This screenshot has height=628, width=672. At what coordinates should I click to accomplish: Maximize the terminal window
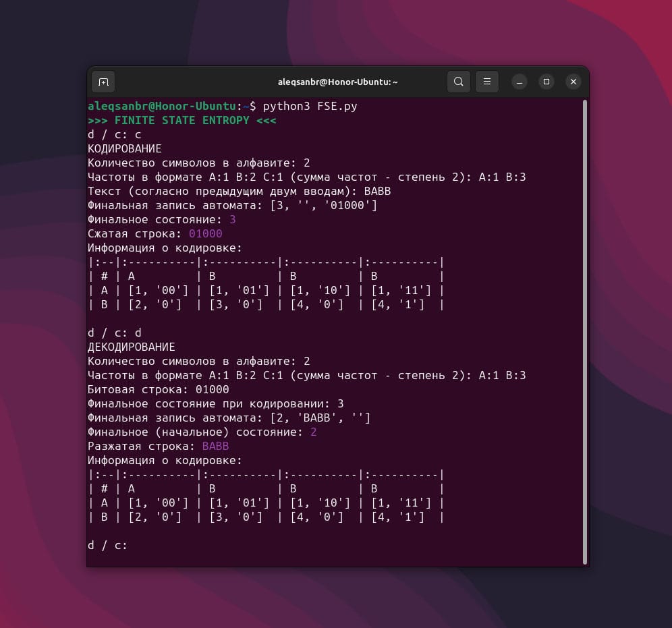click(547, 82)
